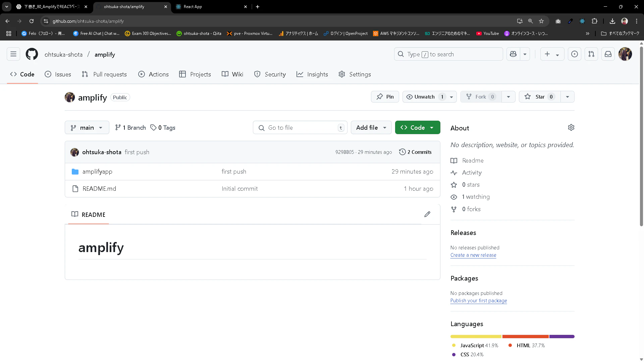644x362 pixels.
Task: Switch to the Pull requests tab
Action: coord(104,74)
